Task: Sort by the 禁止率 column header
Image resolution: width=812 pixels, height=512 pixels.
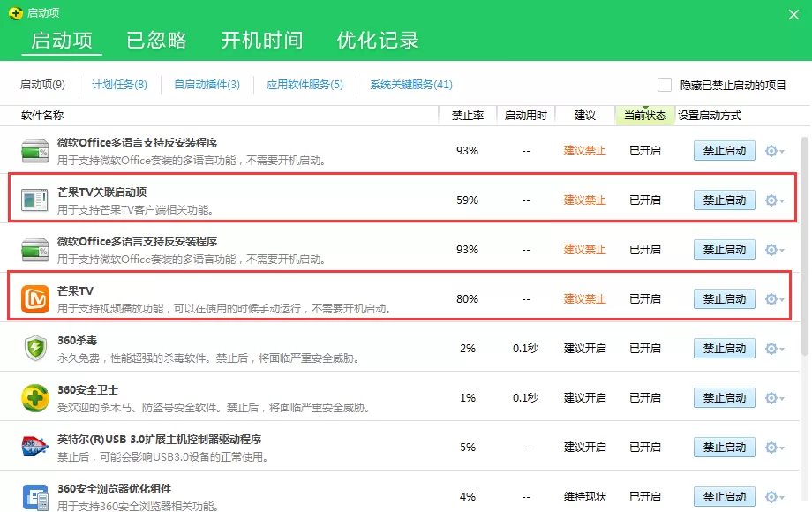Action: [x=468, y=116]
